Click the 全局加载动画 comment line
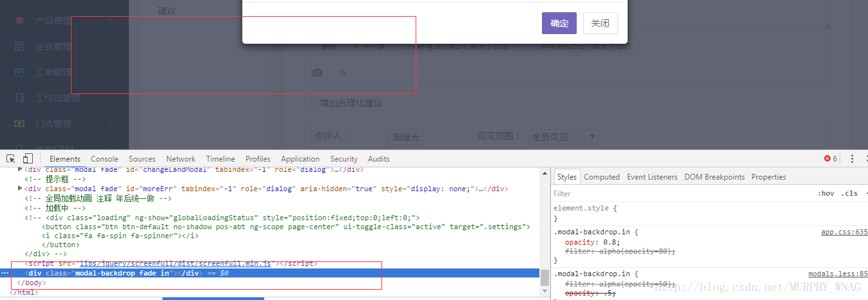The image size is (868, 300). pyautogui.click(x=98, y=199)
